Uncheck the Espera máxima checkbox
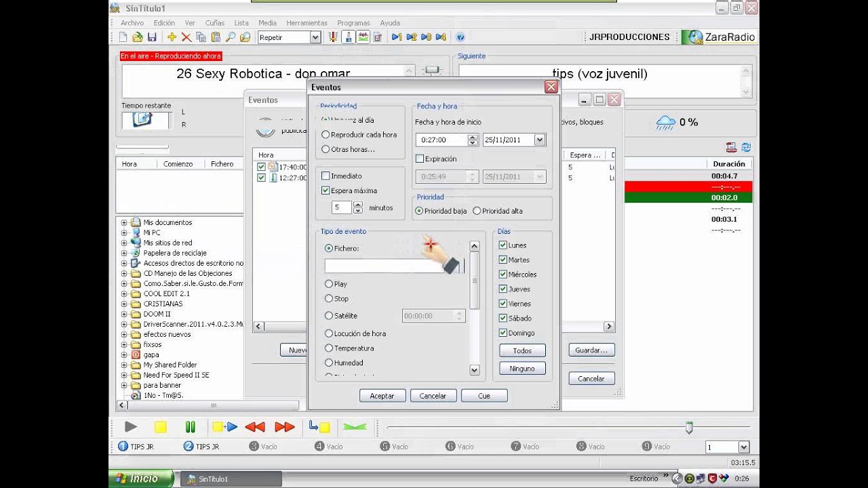Viewport: 868px width, 488px height. (x=325, y=191)
